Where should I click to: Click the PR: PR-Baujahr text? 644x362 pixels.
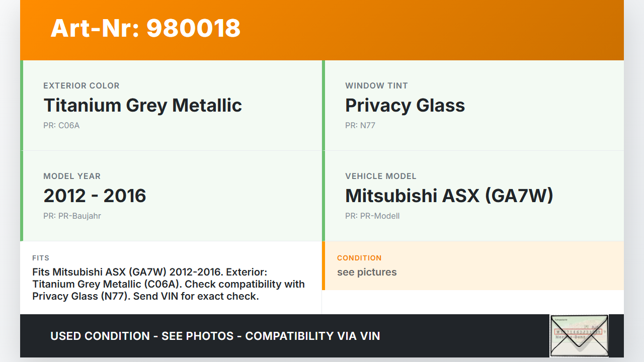(x=72, y=216)
